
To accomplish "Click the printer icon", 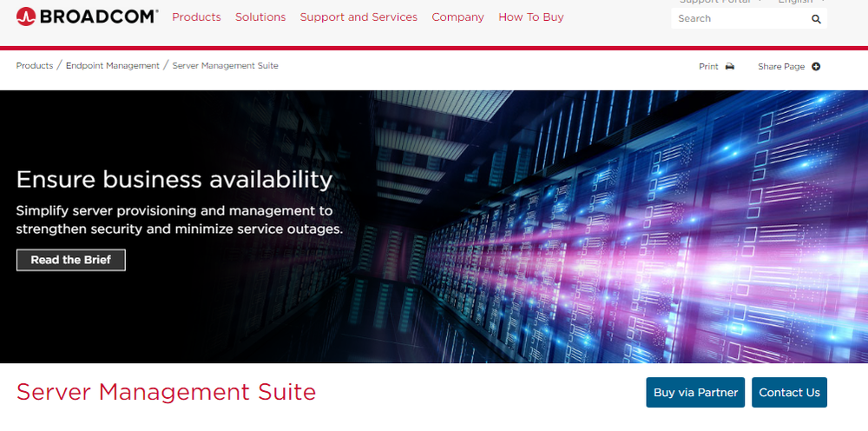I will (730, 67).
